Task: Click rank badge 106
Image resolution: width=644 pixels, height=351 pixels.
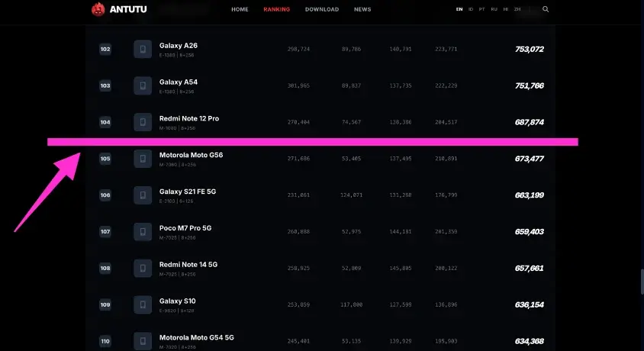Action: [105, 195]
